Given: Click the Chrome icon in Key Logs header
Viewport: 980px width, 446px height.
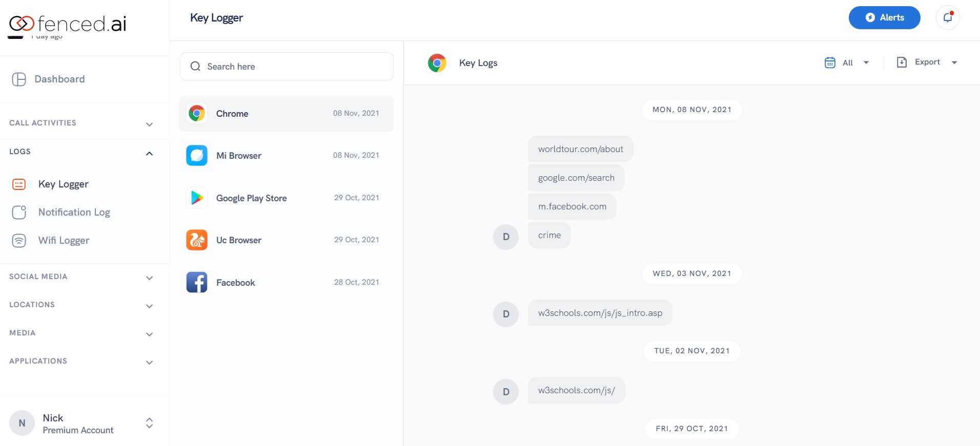Looking at the screenshot, I should tap(437, 63).
